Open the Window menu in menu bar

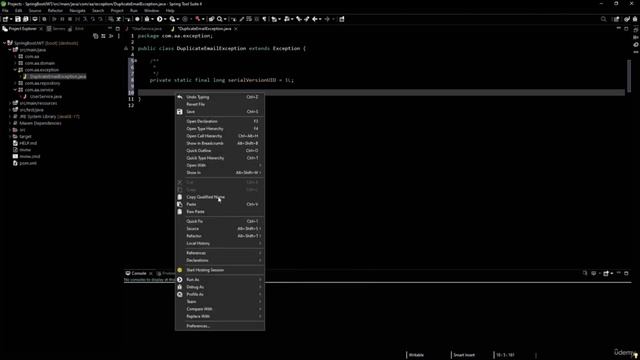[x=151, y=11]
